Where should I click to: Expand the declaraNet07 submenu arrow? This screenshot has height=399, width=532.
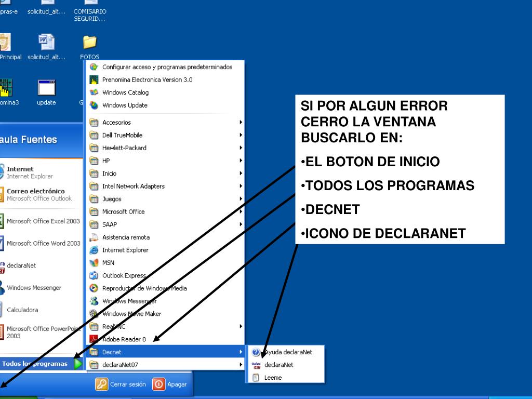pyautogui.click(x=241, y=365)
